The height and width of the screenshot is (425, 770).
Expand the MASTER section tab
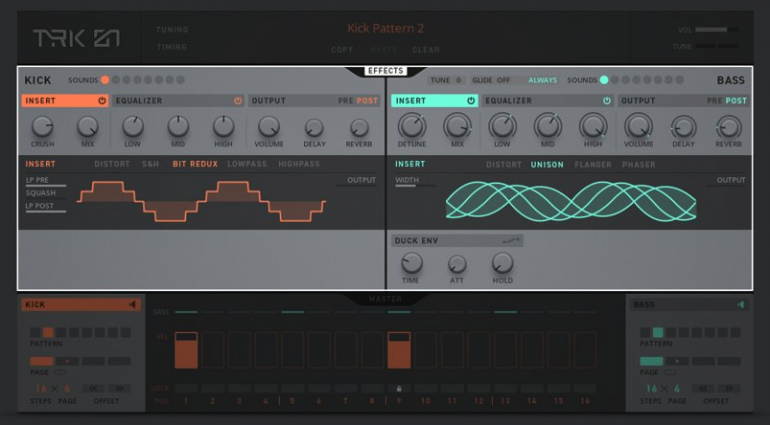point(385,298)
